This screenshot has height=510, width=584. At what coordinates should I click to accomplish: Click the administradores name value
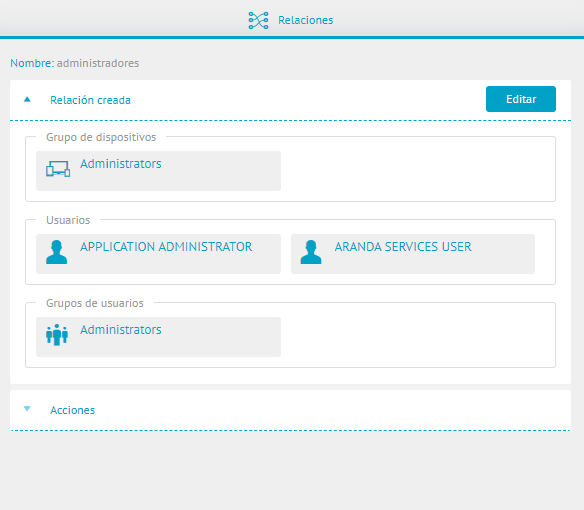tap(98, 63)
